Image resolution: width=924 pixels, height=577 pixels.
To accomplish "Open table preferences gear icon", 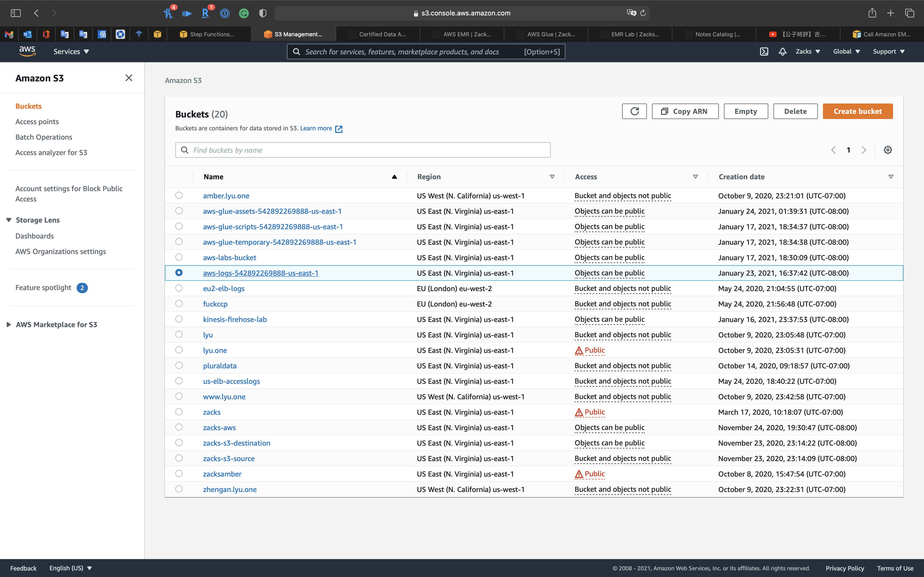I will 888,150.
